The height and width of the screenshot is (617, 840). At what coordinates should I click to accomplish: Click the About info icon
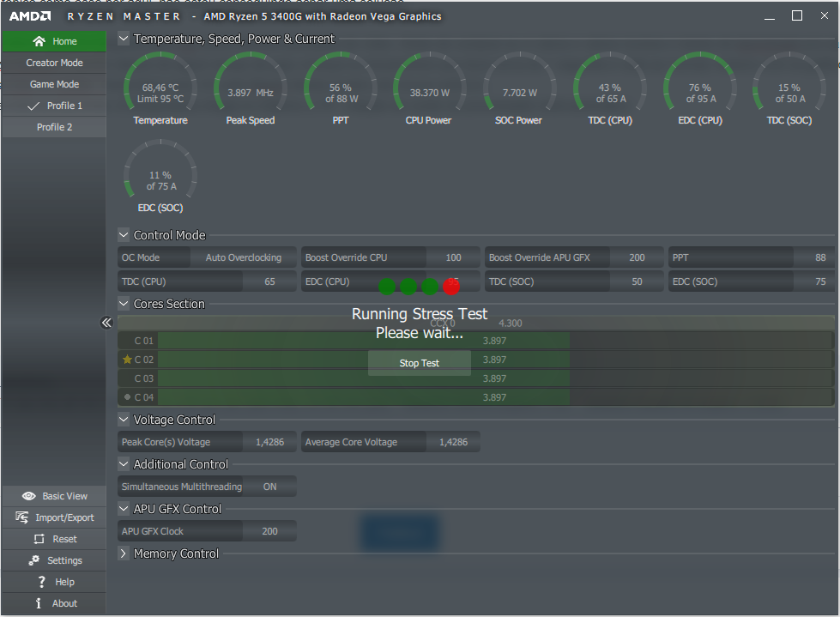(38, 603)
